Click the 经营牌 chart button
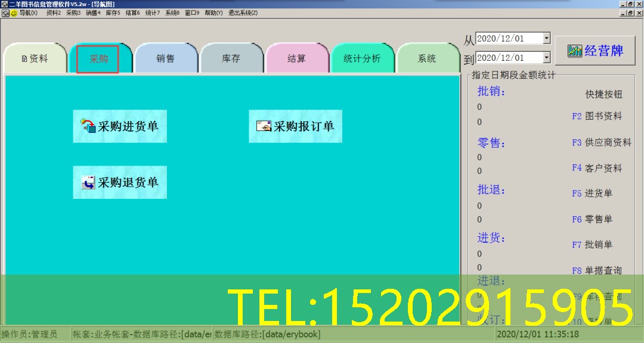Screen dimensions: 644x343 [595, 51]
